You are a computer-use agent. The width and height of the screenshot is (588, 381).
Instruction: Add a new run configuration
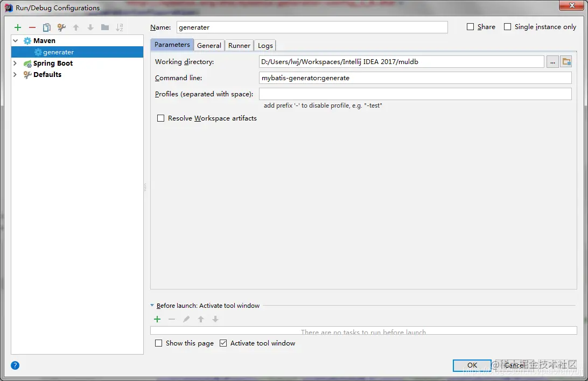coord(18,27)
